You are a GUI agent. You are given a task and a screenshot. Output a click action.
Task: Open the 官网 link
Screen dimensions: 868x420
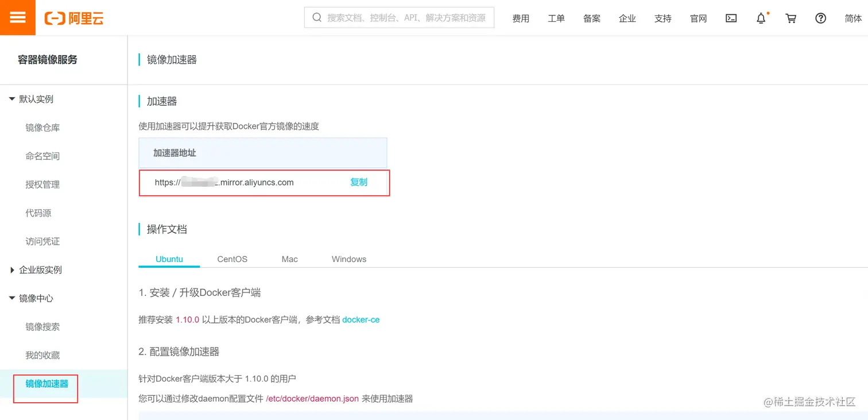pos(699,18)
